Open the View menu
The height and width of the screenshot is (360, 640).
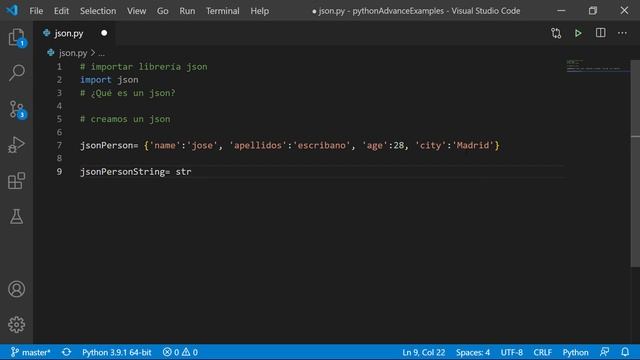pos(136,11)
